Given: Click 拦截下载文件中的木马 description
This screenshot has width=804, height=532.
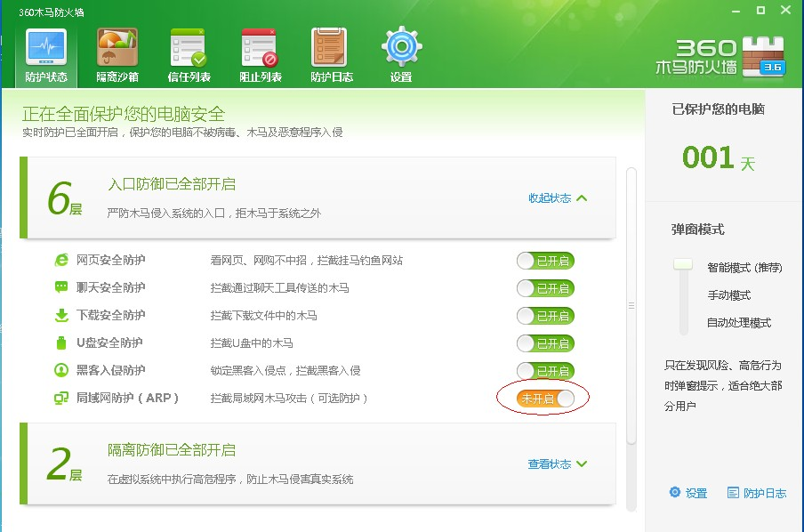Looking at the screenshot, I should [x=263, y=316].
